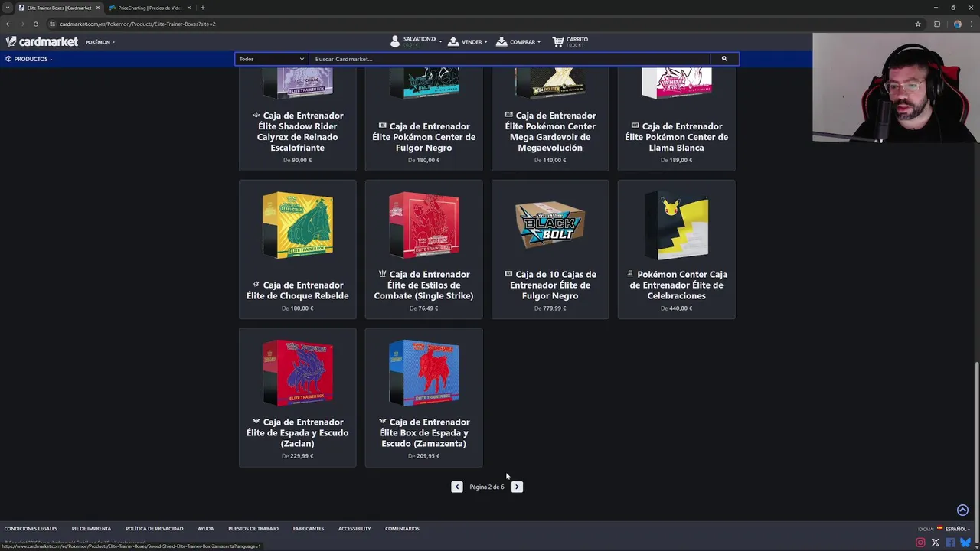980x551 pixels.
Task: Go to the previous page arrow
Action: [x=457, y=487]
